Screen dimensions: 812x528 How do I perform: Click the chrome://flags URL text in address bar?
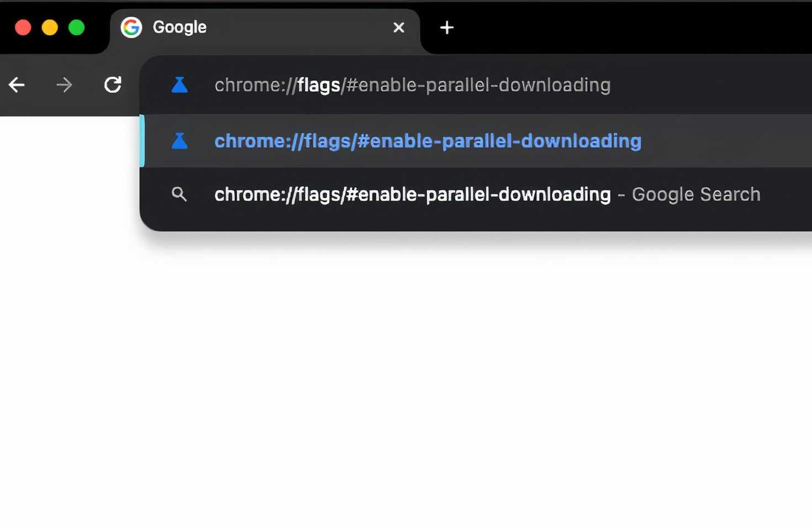[413, 85]
